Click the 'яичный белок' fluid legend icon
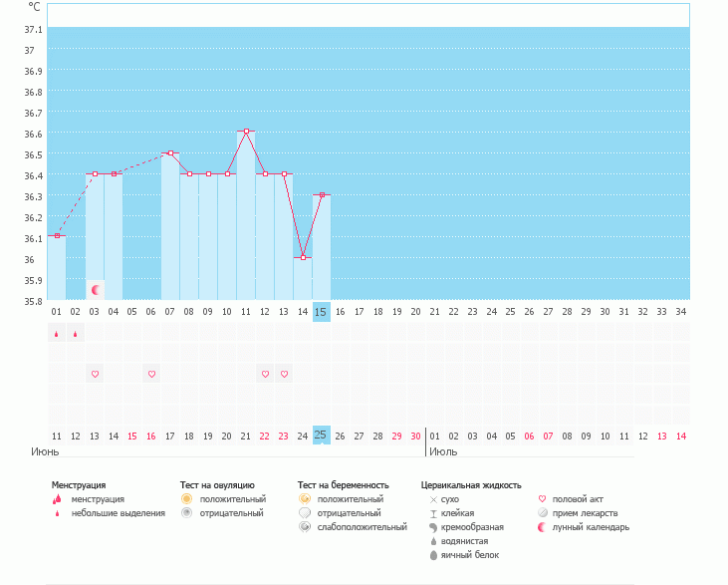The image size is (728, 585). (x=433, y=555)
